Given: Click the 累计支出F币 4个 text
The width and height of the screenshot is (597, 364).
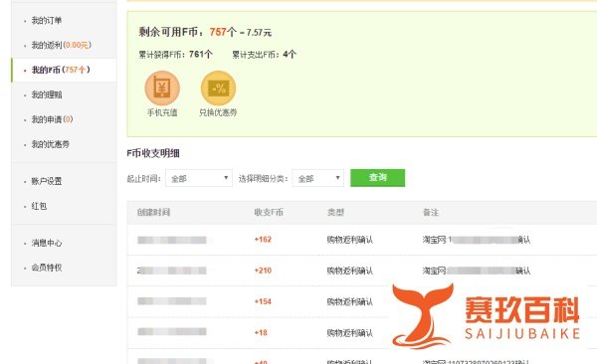Looking at the screenshot, I should pyautogui.click(x=265, y=55).
